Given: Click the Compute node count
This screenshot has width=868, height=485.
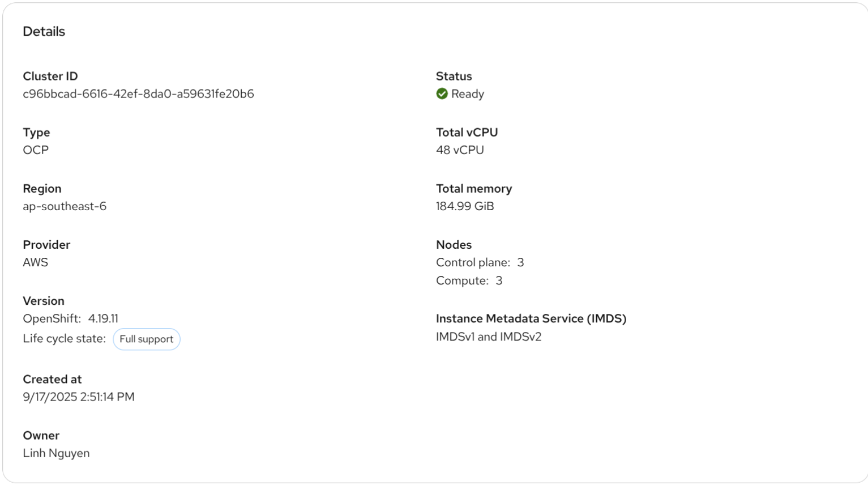Looking at the screenshot, I should click(x=499, y=280).
